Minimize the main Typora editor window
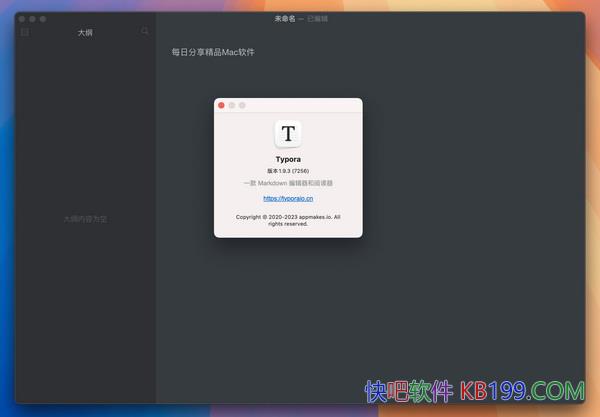The image size is (600, 417). coord(32,19)
